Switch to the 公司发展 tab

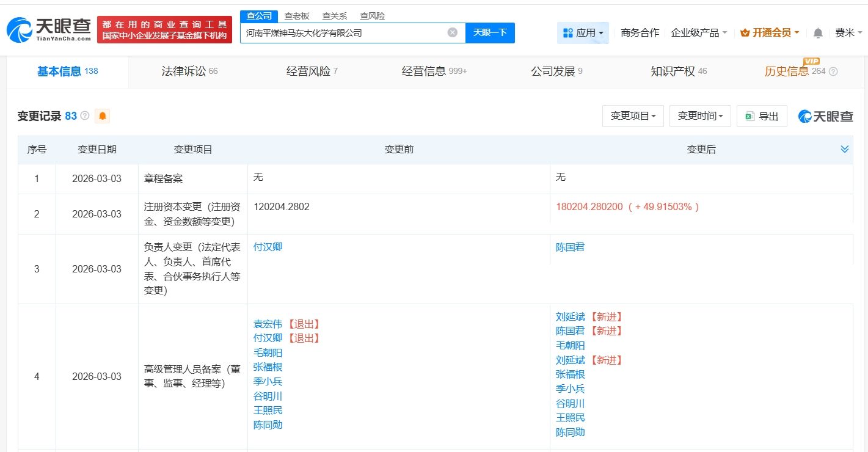point(556,71)
